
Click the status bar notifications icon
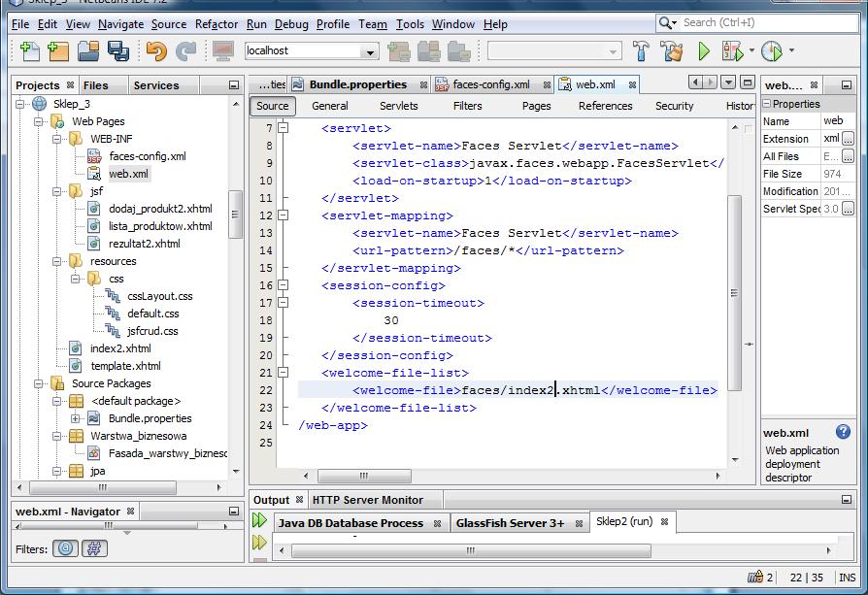coord(755,578)
